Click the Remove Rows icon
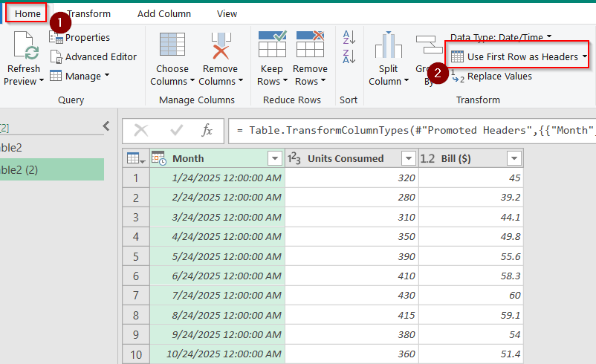 310,44
